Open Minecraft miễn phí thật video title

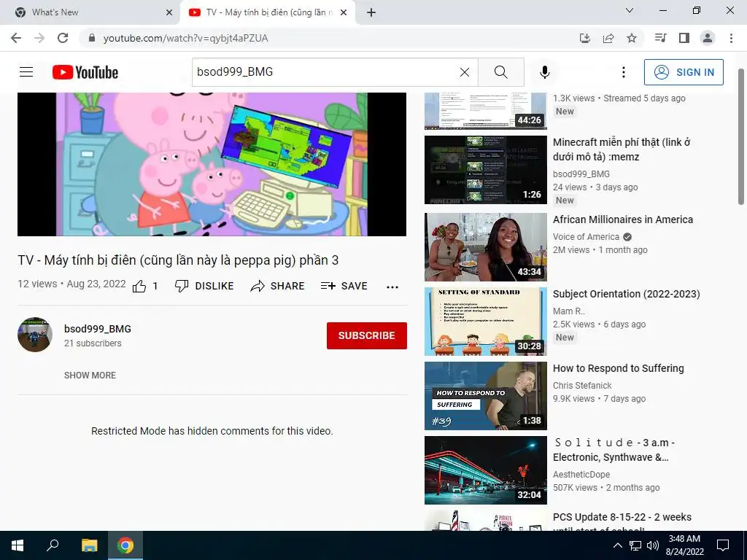pos(622,149)
